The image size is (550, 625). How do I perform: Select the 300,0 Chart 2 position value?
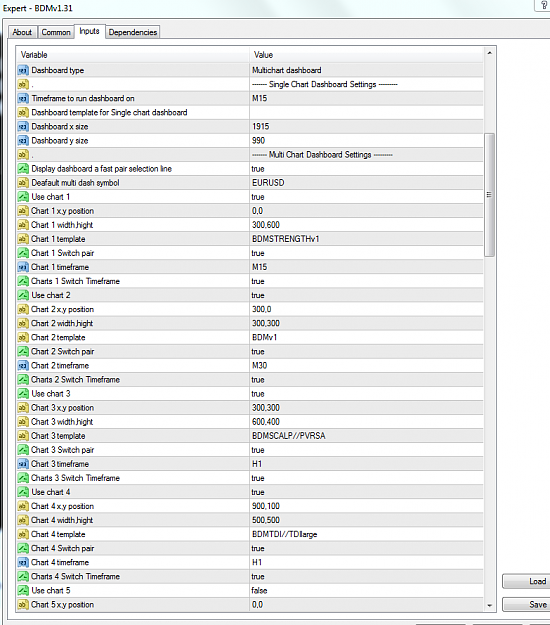(261, 309)
